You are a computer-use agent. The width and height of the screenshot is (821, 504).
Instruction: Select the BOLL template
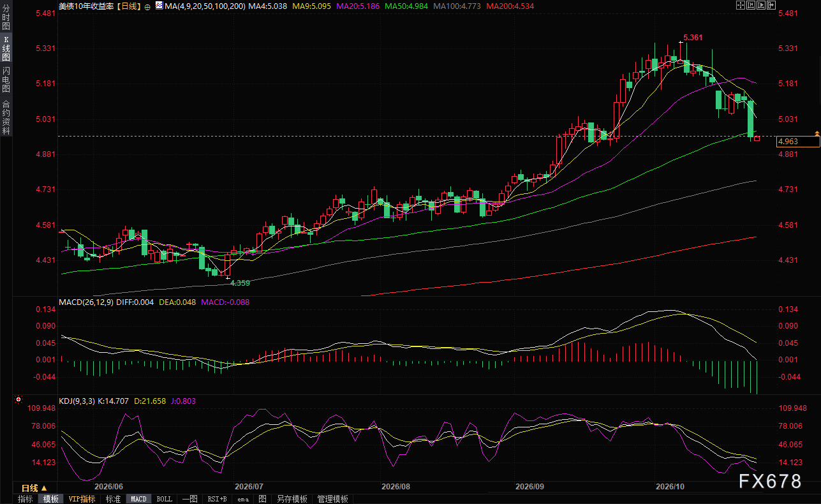point(164,499)
